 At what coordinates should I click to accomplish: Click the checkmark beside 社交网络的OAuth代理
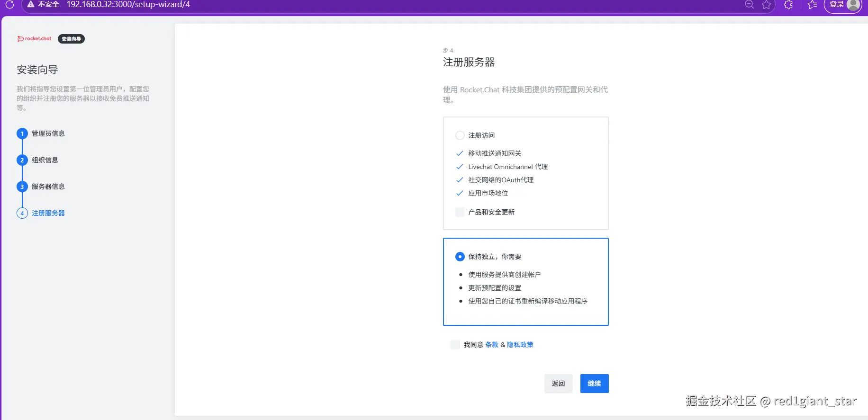459,180
